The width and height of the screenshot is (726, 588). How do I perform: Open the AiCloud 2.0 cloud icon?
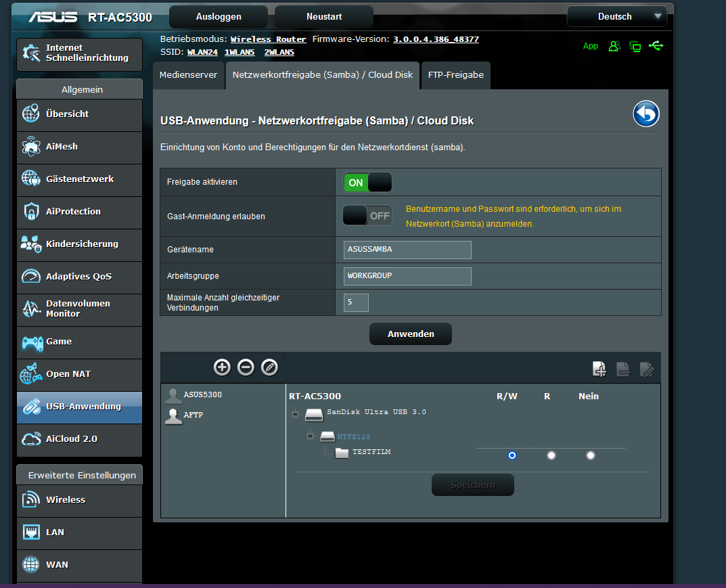[x=31, y=439]
